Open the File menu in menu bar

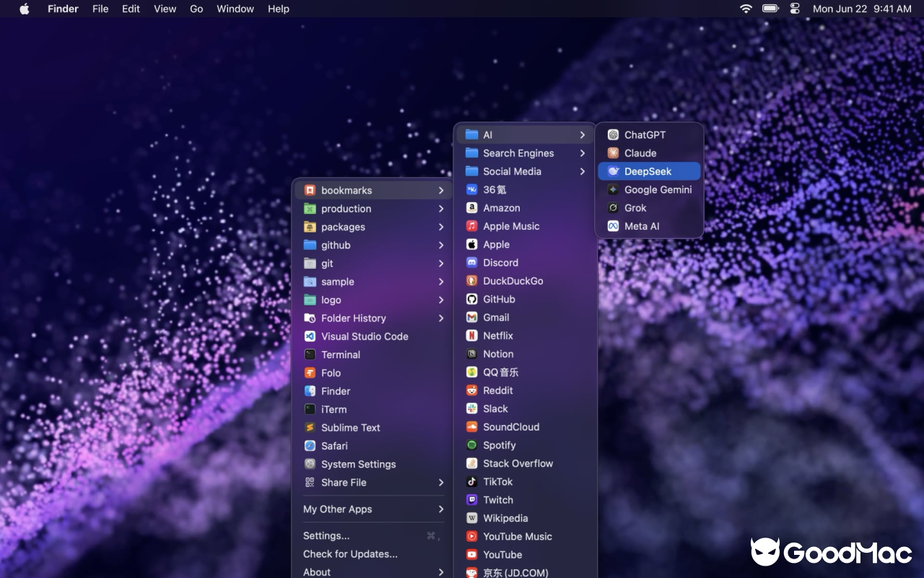tap(100, 9)
